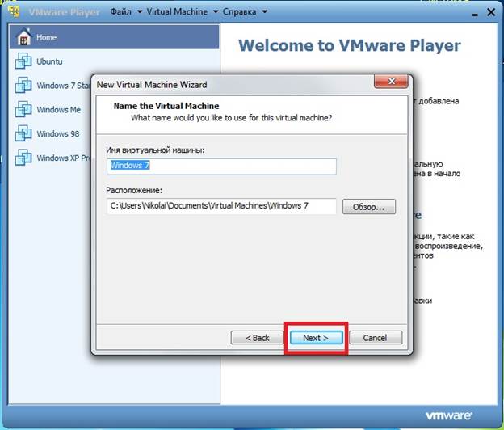This screenshot has width=504, height=430.
Task: Expand the Справка dropdown arrow
Action: point(265,12)
